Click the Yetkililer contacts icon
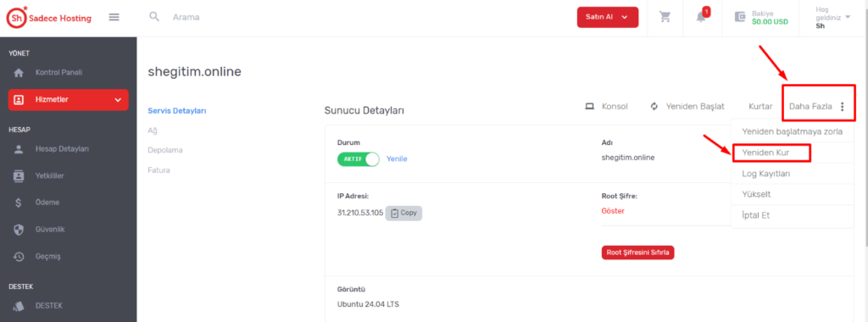This screenshot has height=322, width=868. pos(19,176)
